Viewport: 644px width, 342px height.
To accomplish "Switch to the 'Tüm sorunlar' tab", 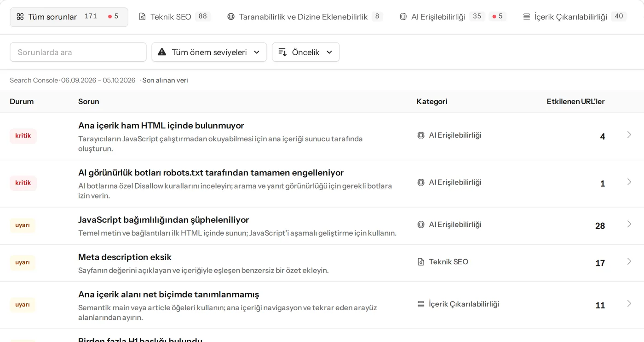I will pyautogui.click(x=69, y=17).
